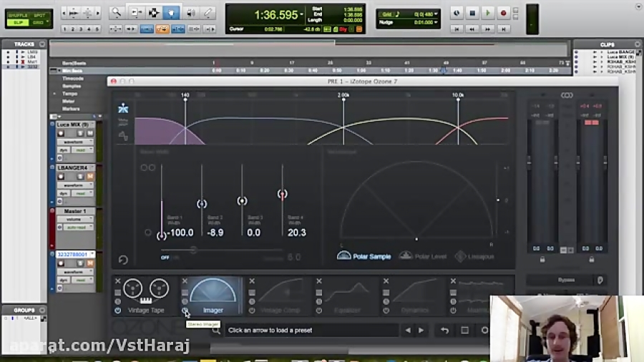
Task: Open Luca MIX read automation selector
Action: (x=82, y=150)
